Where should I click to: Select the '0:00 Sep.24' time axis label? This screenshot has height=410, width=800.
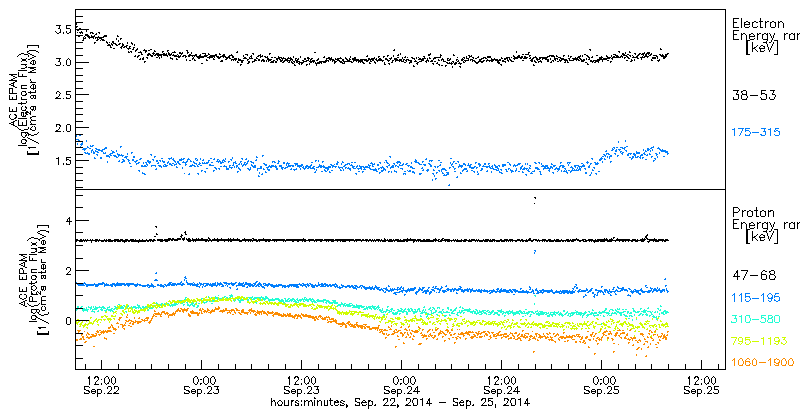pos(402,386)
